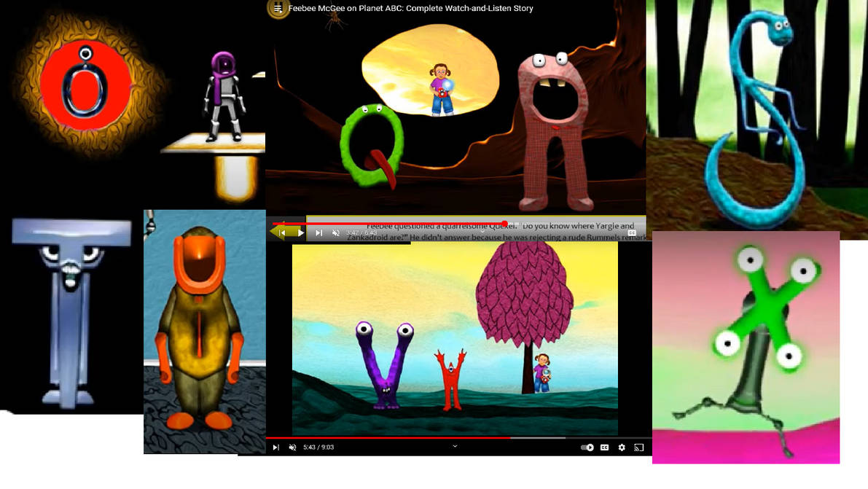The image size is (868, 489).
Task: Skip to next video in lower player
Action: [275, 447]
